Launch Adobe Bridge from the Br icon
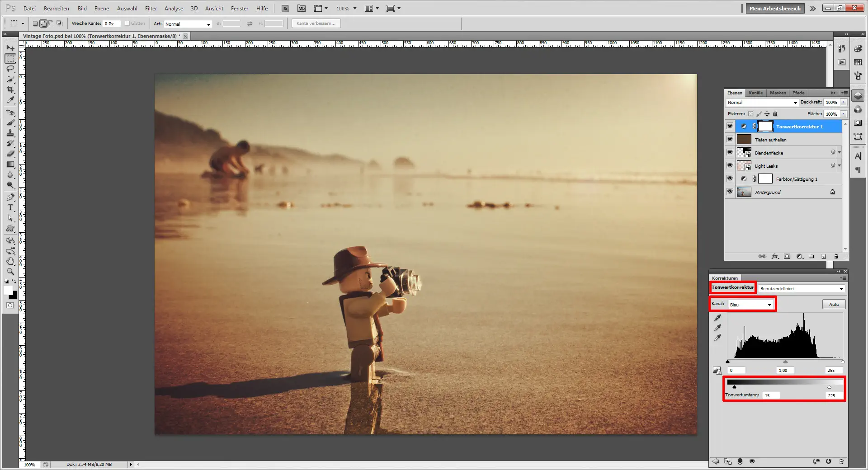 point(285,8)
